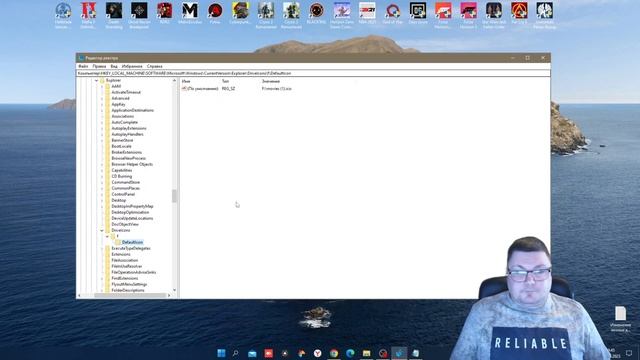Screen dimensions: 640x360
Task: Select the CommandStore key
Action: pos(125,182)
